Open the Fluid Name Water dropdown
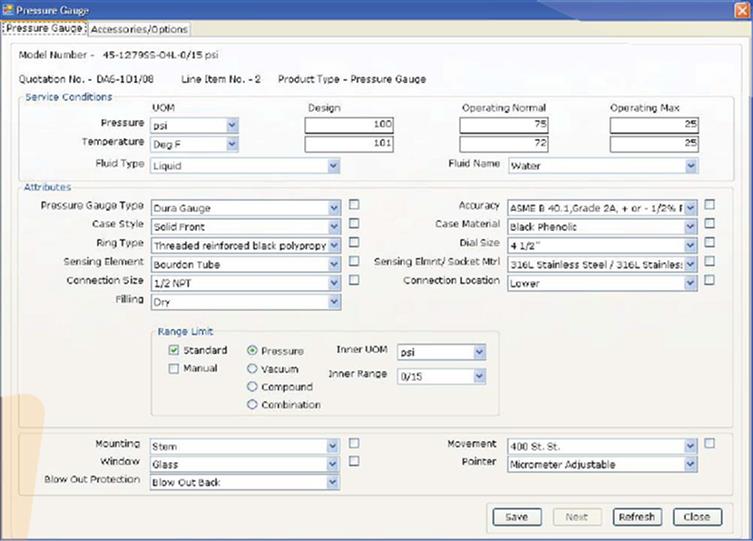The width and height of the screenshot is (753, 541). click(x=603, y=166)
